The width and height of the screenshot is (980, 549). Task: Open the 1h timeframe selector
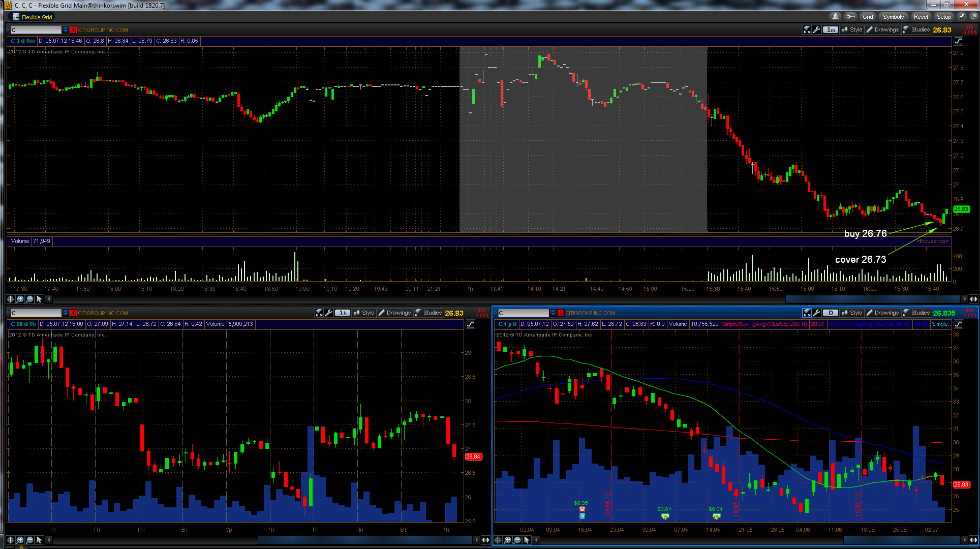click(x=343, y=313)
